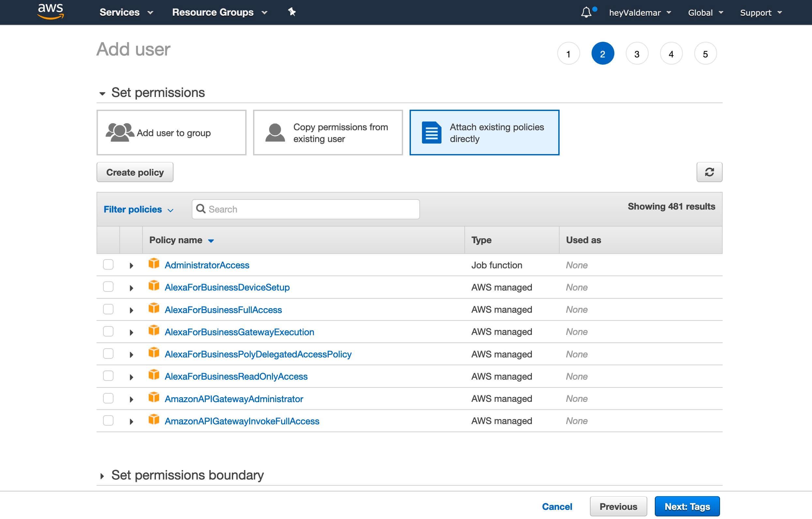Click the refresh policies icon button
The image size is (812, 519).
(709, 172)
